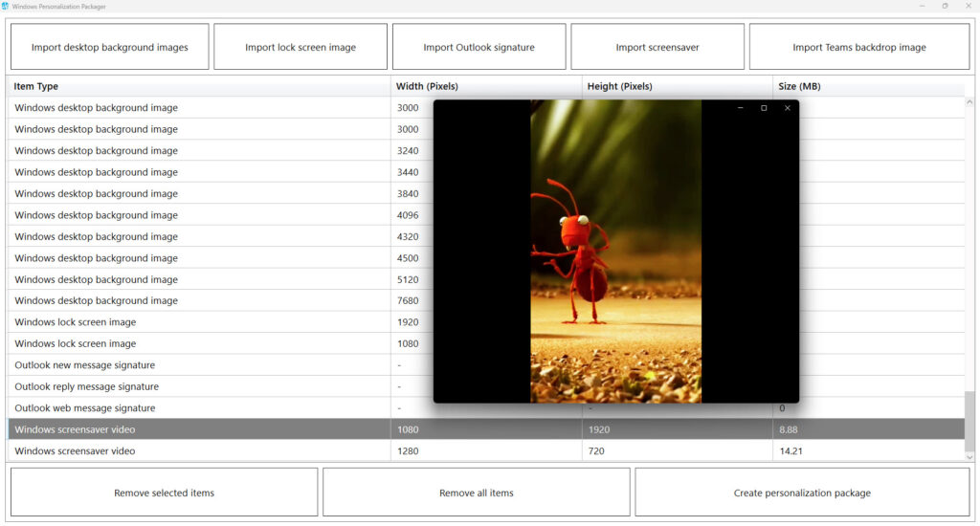Viewport: 980px width, 526px height.
Task: Click Remove selected items button
Action: (x=164, y=493)
